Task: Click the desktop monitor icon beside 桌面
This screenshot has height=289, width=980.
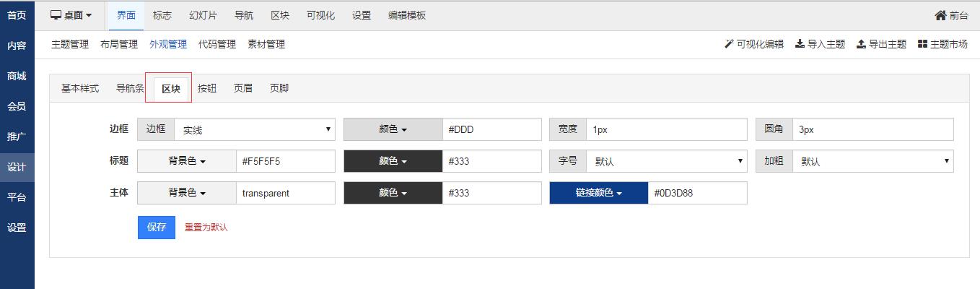Action: pos(56,15)
